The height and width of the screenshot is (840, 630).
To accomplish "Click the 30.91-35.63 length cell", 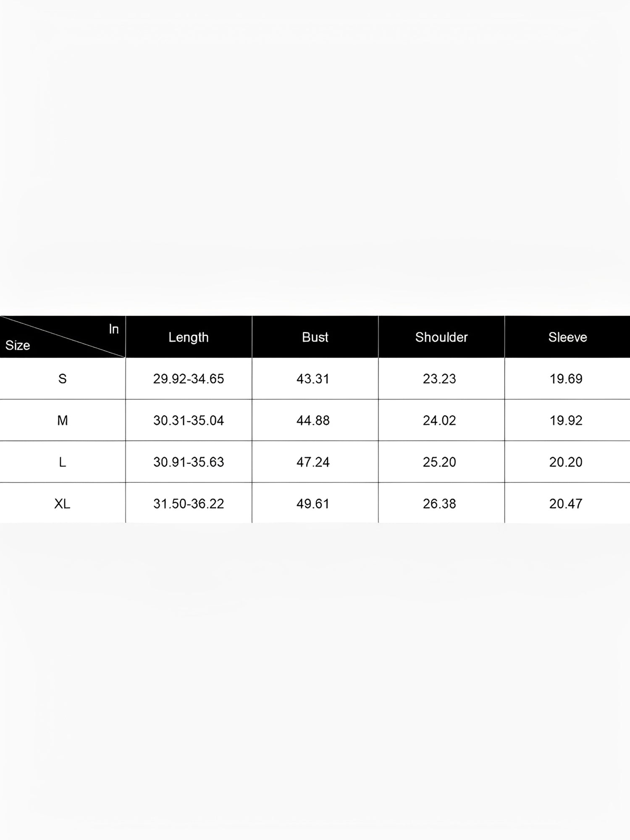I will point(189,462).
